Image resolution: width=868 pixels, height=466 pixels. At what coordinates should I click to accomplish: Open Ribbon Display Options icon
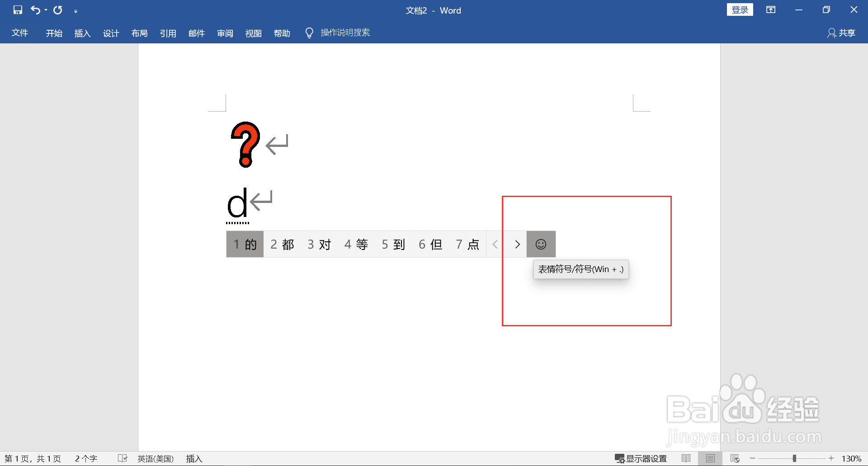coord(771,10)
